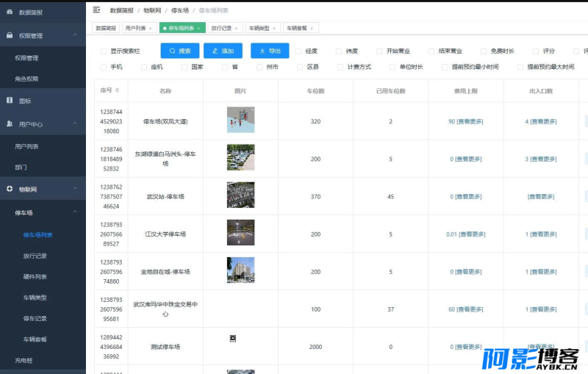Image resolution: width=588 pixels, height=374 pixels.
Task: Open 角色权限 in the sidebar
Action: 26,79
